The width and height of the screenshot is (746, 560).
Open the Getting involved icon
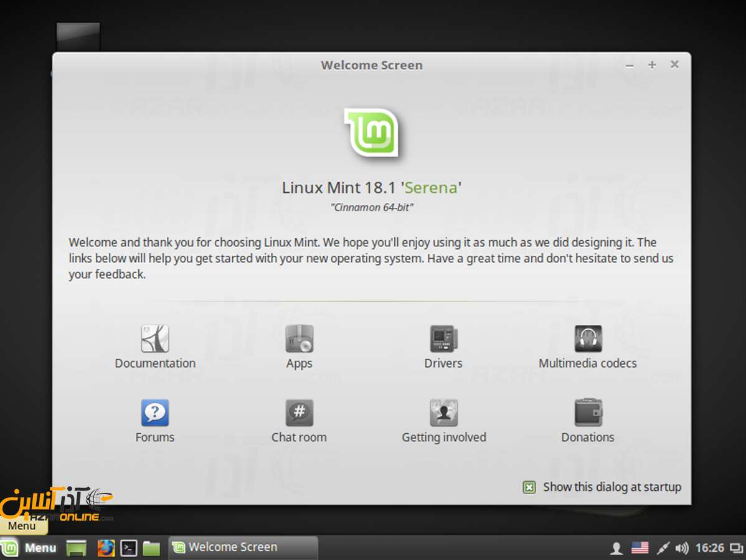pos(443,413)
